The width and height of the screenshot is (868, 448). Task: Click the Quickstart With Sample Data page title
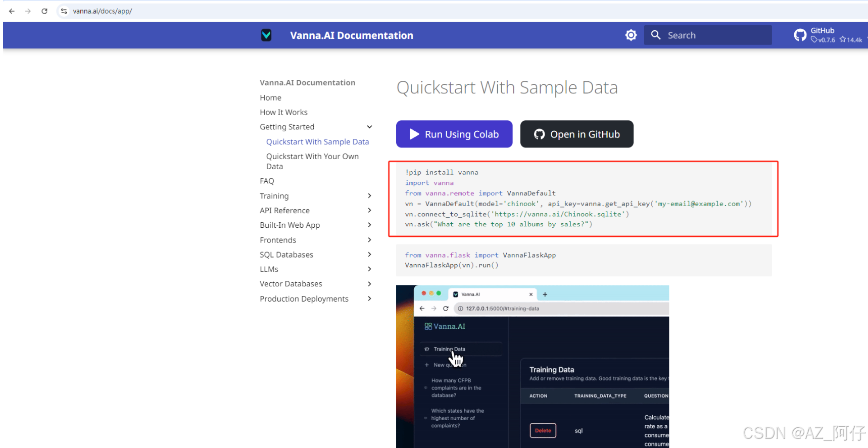pyautogui.click(x=507, y=87)
